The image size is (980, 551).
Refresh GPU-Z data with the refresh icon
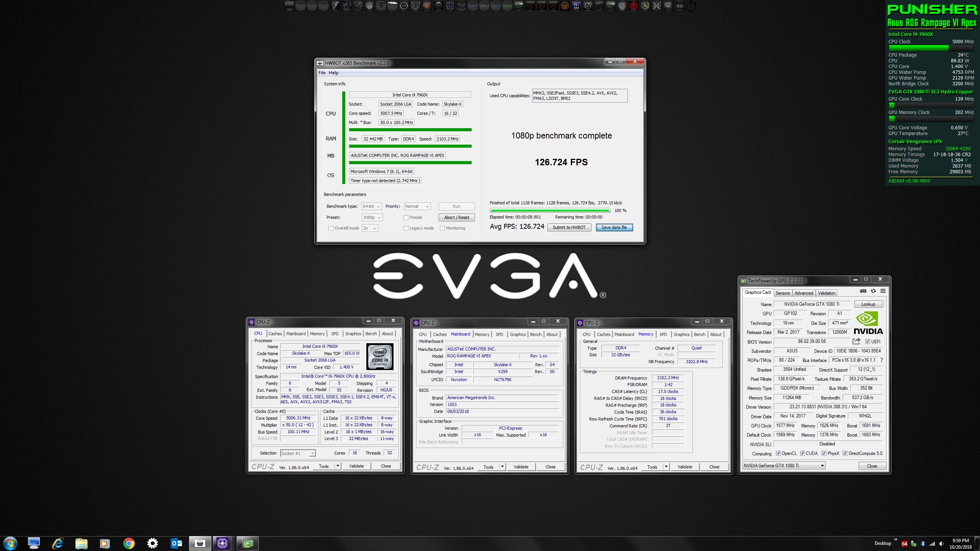[873, 291]
